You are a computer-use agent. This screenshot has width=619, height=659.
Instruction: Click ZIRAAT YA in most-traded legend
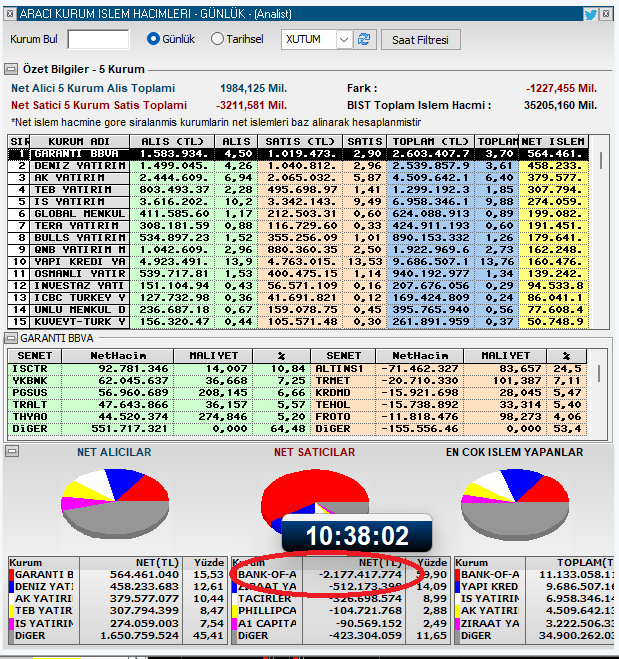point(490,623)
